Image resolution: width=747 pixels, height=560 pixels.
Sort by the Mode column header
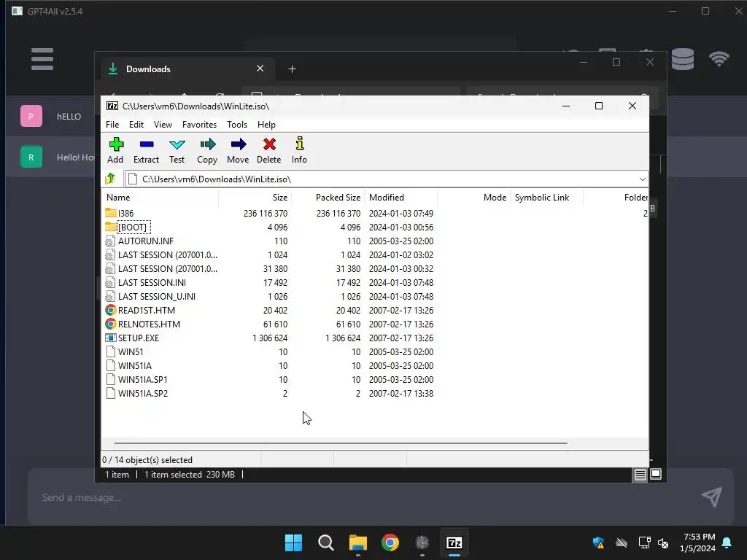click(474, 197)
